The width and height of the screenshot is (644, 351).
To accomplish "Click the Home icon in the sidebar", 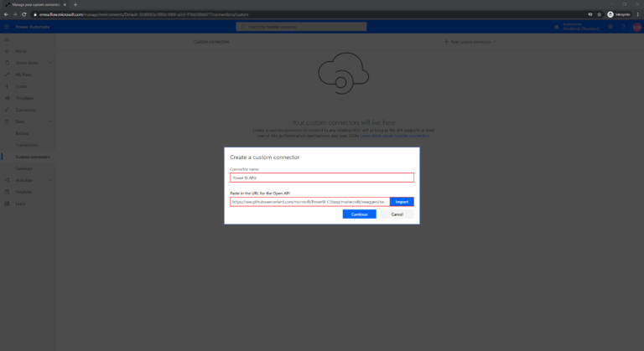I will click(x=7, y=52).
